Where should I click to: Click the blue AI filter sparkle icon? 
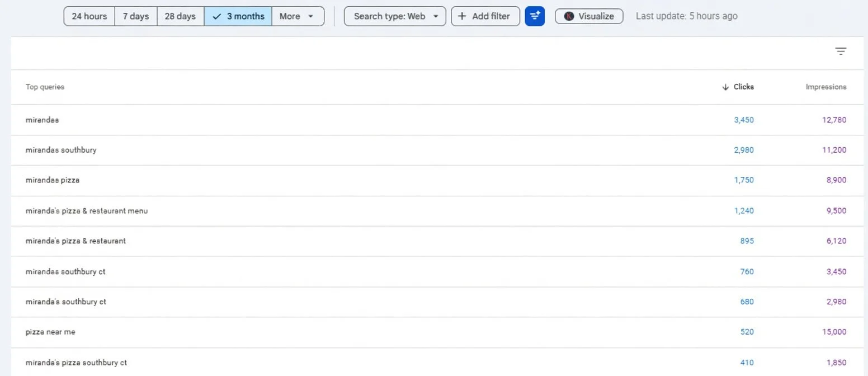coord(535,16)
